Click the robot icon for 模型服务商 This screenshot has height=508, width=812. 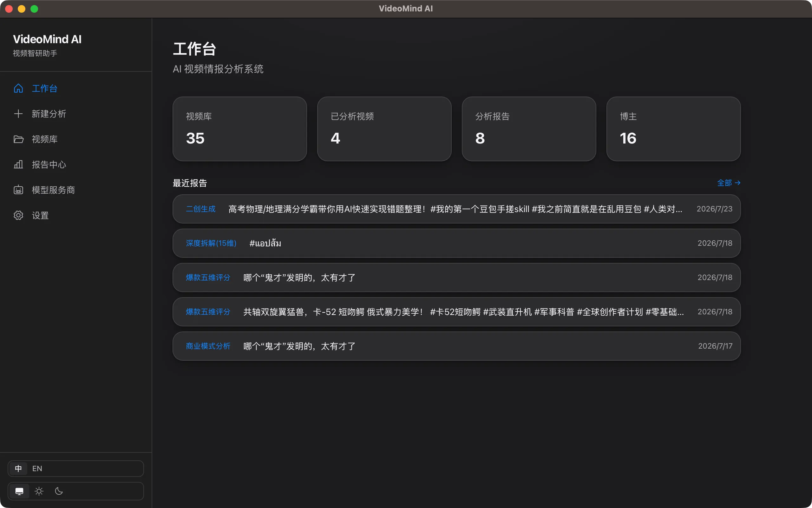click(x=18, y=190)
